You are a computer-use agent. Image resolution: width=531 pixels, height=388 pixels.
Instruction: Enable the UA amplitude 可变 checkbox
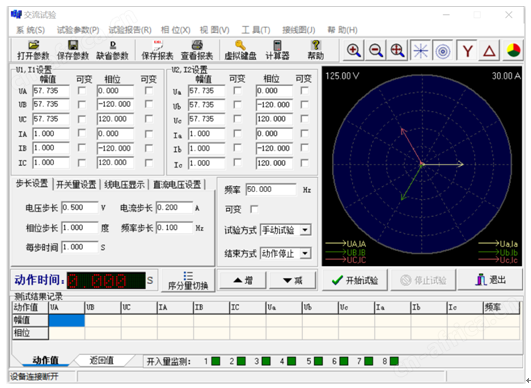point(82,91)
